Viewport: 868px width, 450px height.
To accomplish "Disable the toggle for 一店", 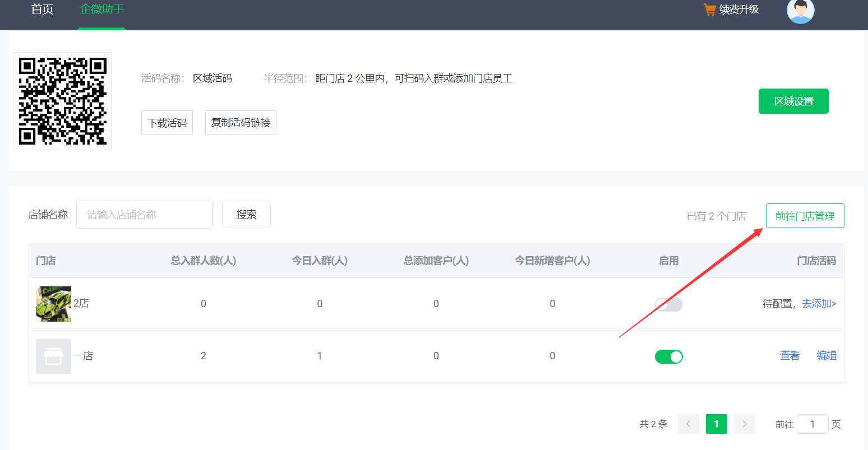I will (669, 356).
